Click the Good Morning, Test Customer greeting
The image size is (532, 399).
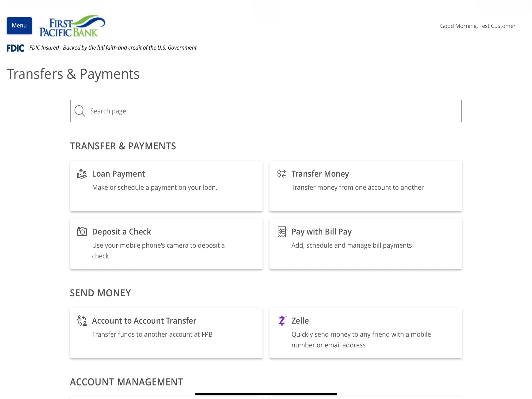click(x=478, y=26)
